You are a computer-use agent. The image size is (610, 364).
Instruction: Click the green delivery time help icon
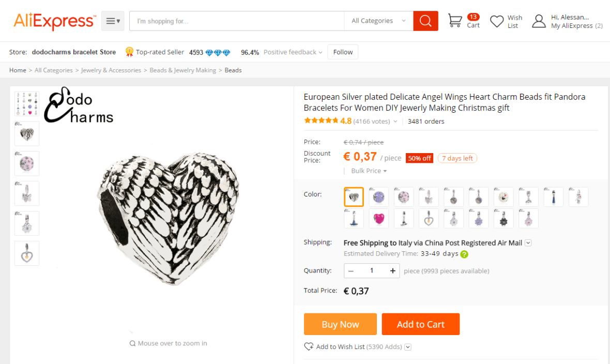tap(464, 254)
